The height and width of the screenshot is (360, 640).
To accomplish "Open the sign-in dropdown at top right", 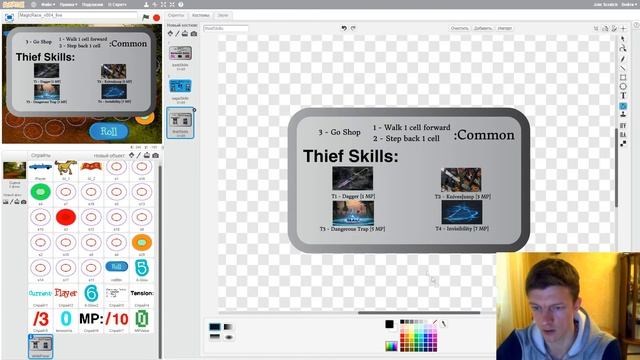I will click(x=629, y=4).
